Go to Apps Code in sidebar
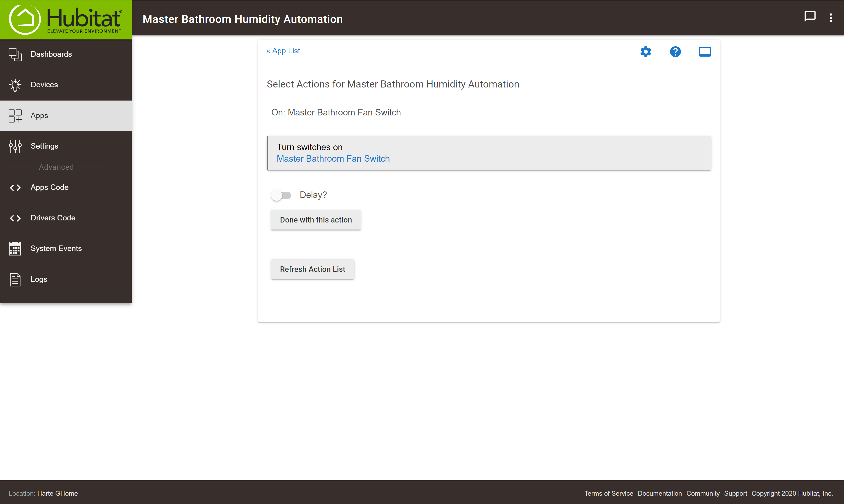844x504 pixels. (50, 187)
